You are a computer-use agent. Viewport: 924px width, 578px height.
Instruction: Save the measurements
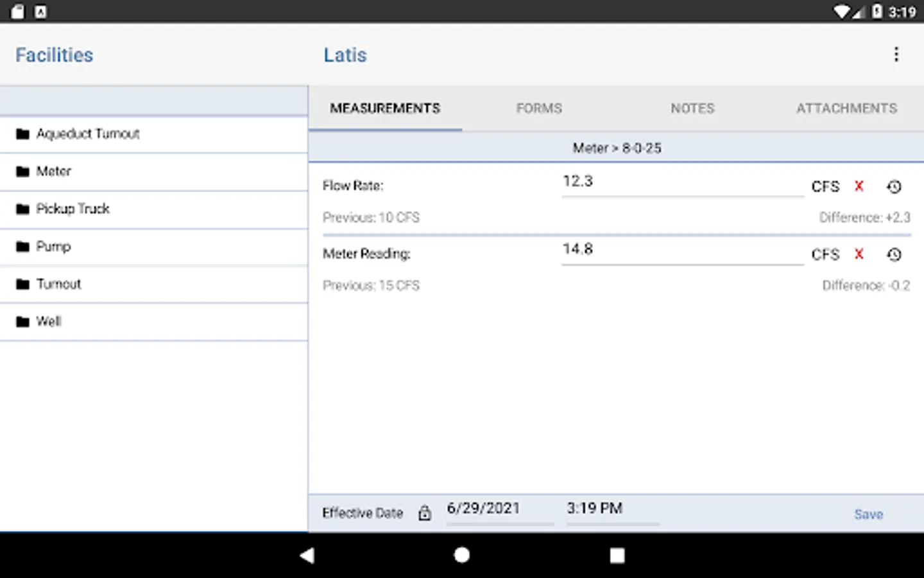coord(869,514)
